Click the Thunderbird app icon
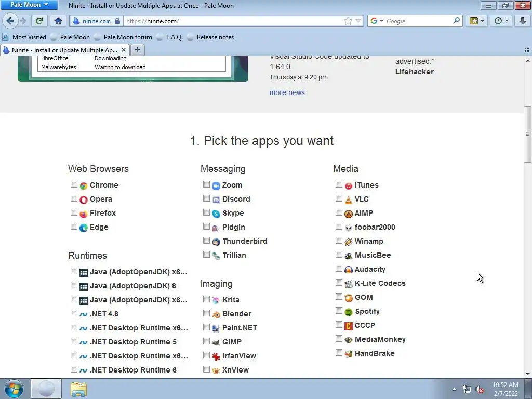This screenshot has width=532, height=399. pos(216,242)
